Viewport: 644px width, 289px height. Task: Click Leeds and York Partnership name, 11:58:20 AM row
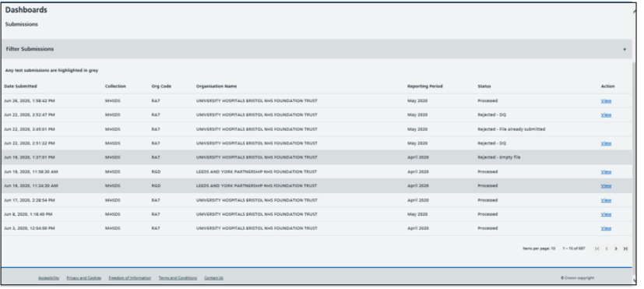point(256,171)
